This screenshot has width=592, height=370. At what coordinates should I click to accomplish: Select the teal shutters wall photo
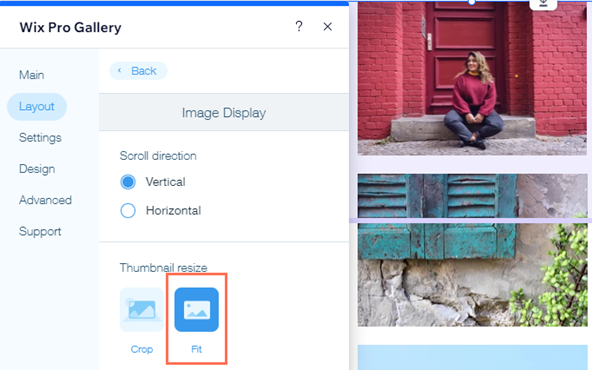tap(472, 250)
